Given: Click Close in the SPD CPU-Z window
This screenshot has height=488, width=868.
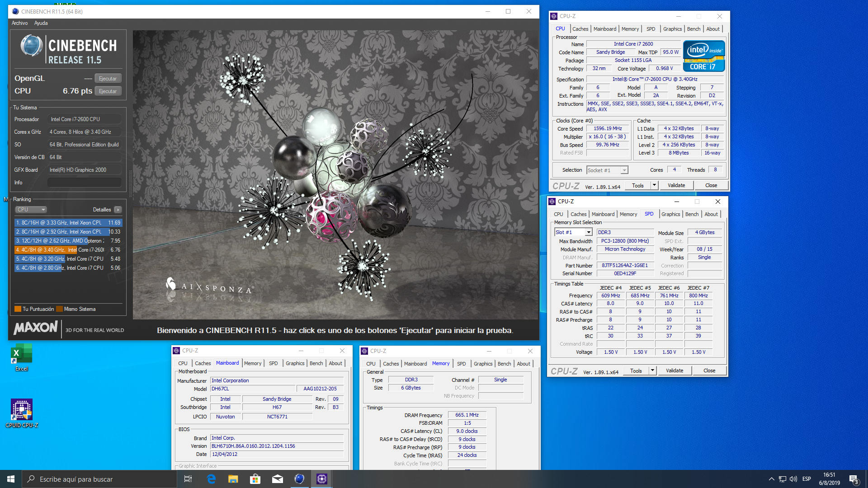Looking at the screenshot, I should (x=709, y=371).
